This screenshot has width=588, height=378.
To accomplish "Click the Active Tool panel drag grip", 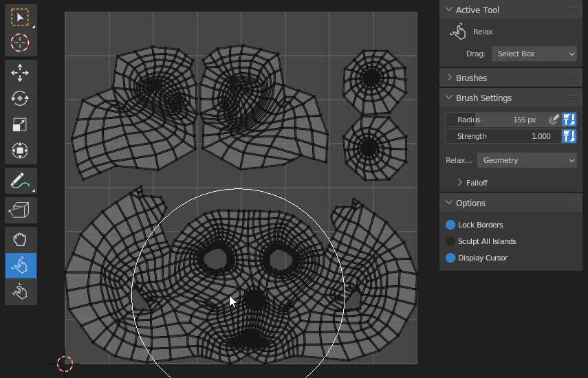I will click(x=573, y=10).
